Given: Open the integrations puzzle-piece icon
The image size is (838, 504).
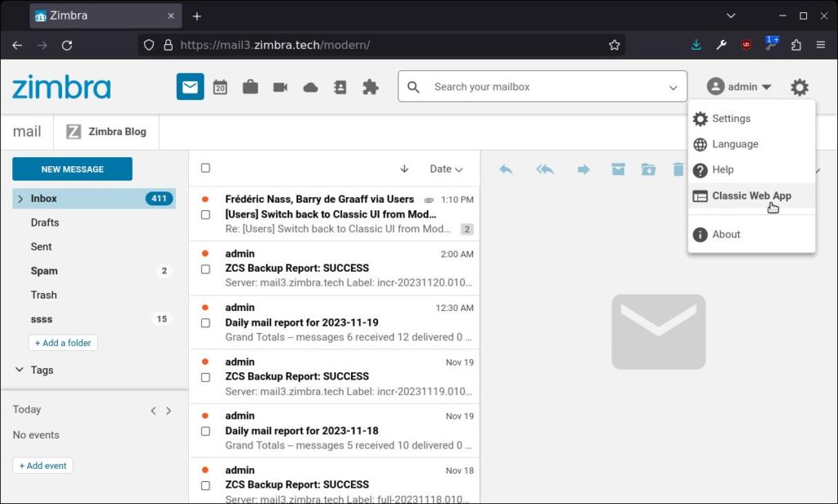Looking at the screenshot, I should click(x=370, y=86).
